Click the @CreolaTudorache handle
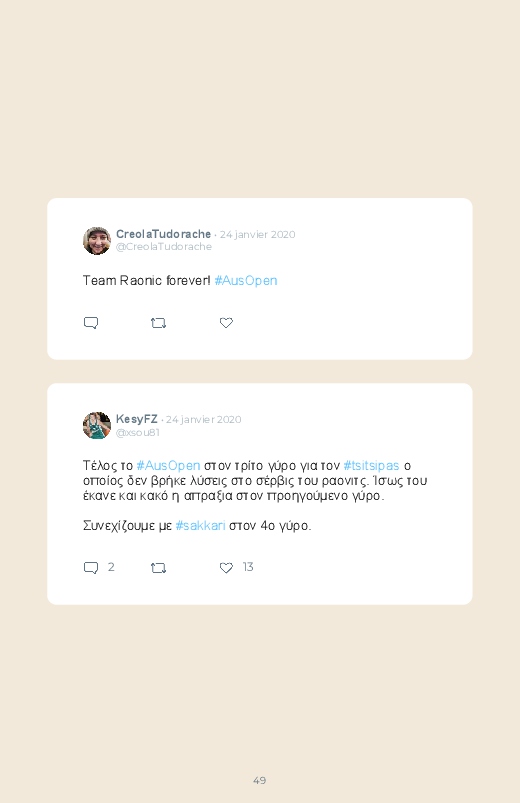The image size is (520, 803). click(164, 247)
